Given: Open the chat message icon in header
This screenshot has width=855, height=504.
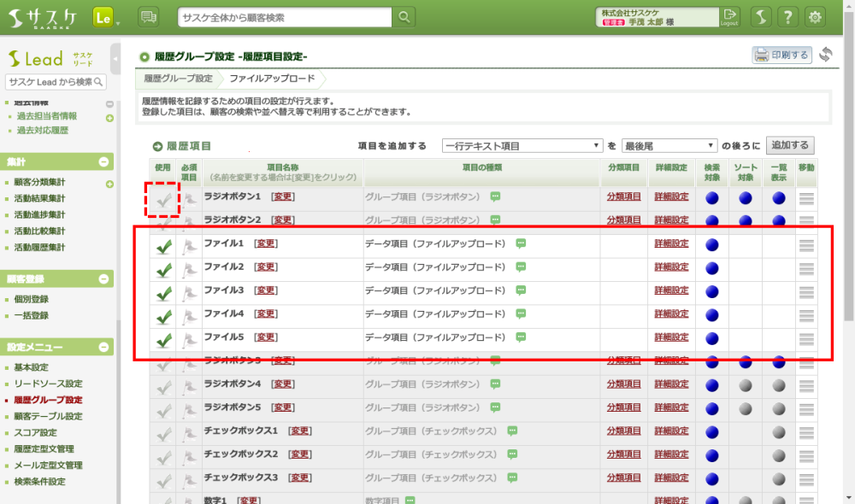Looking at the screenshot, I should [149, 17].
